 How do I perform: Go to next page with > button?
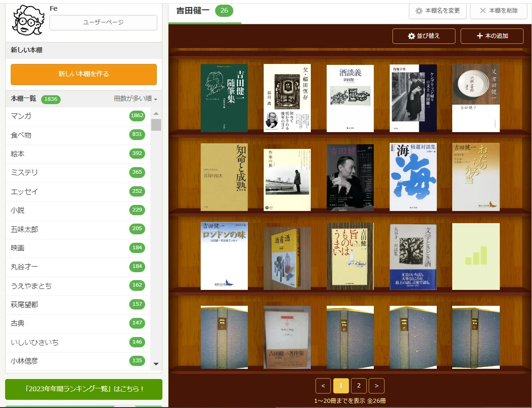[377, 386]
